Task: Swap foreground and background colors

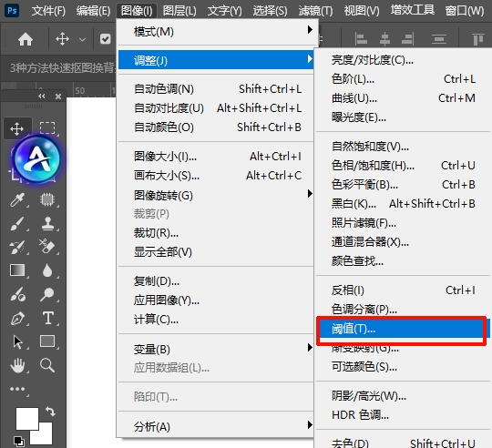Action: (50, 411)
